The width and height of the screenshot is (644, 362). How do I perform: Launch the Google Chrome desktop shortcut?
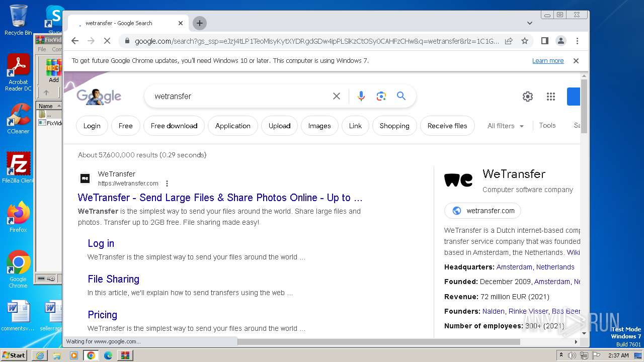click(x=18, y=269)
